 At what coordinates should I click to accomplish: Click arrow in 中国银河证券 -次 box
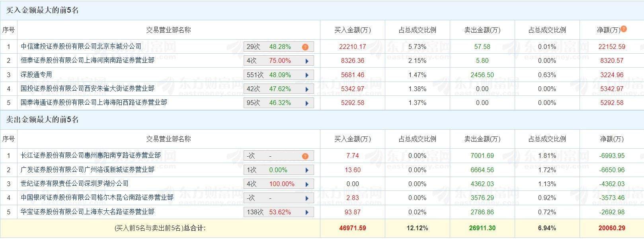tap(307, 198)
